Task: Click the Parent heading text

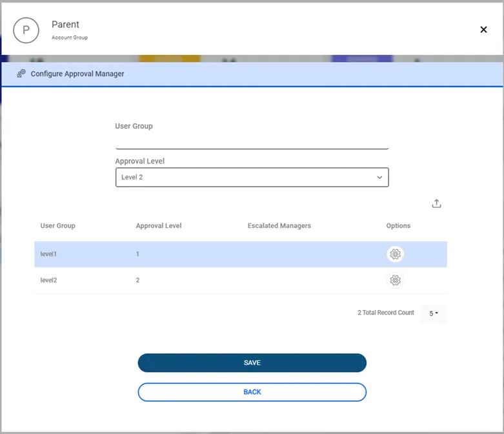Action: 65,25
